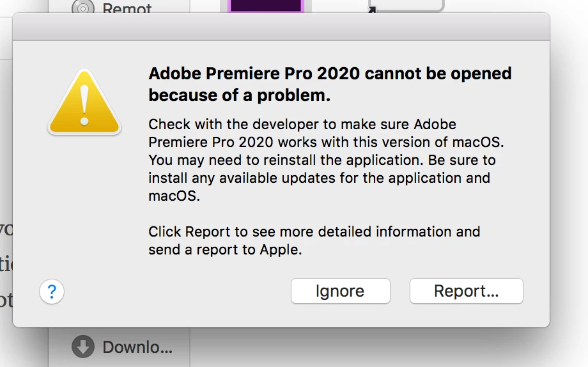The height and width of the screenshot is (367, 588).
Task: Open help via the question mark button
Action: (x=52, y=292)
